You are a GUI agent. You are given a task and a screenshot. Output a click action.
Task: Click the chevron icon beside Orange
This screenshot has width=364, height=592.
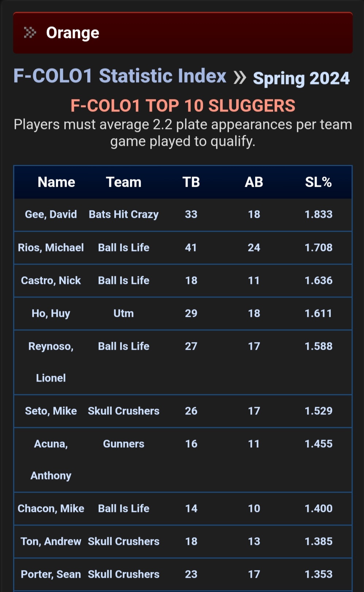[x=30, y=33]
